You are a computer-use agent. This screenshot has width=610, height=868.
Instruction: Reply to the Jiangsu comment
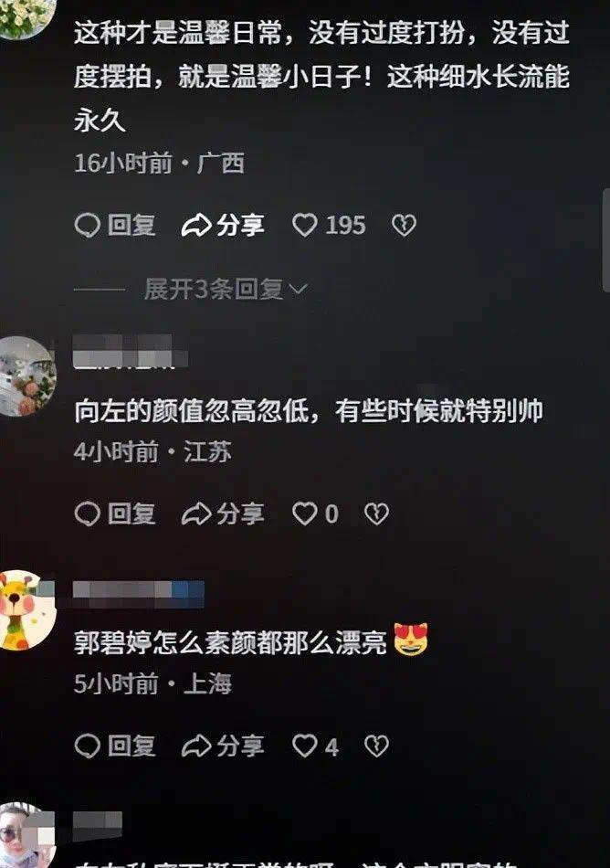tap(115, 513)
